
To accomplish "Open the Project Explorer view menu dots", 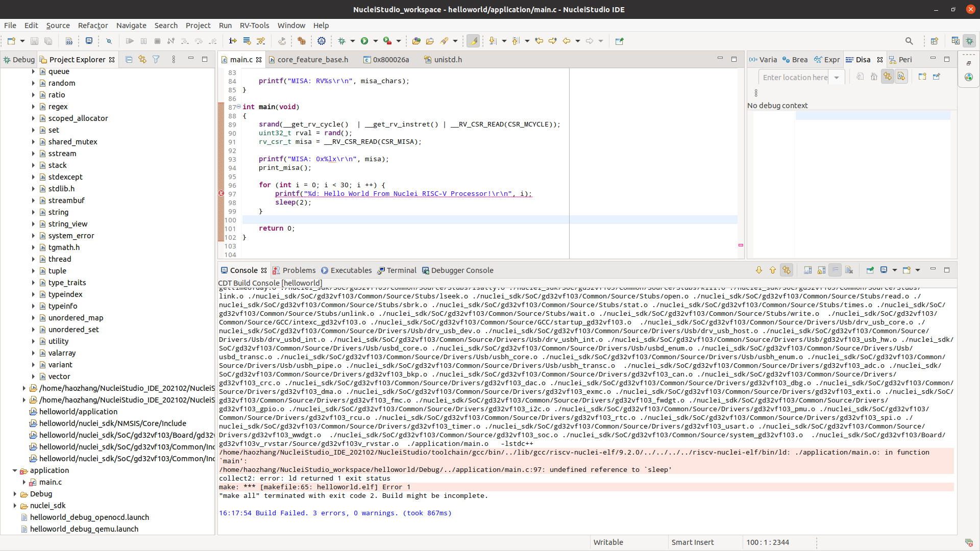I will click(174, 60).
